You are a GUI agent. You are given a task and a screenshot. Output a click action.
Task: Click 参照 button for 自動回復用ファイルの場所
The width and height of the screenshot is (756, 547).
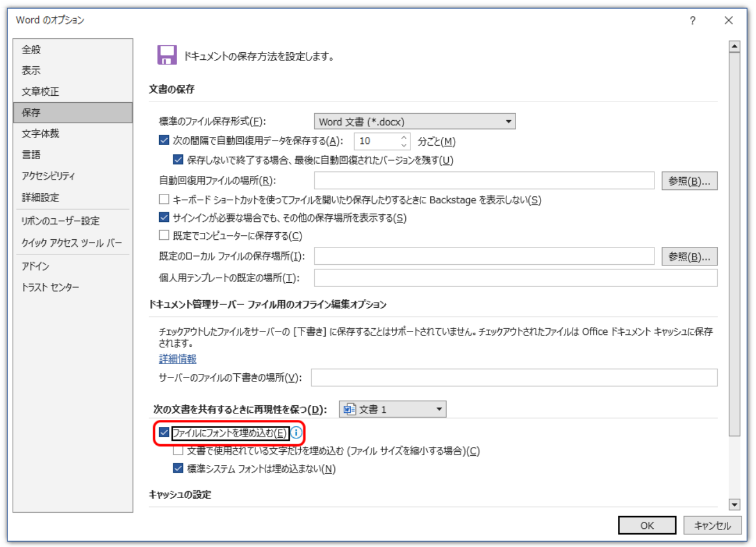(689, 181)
